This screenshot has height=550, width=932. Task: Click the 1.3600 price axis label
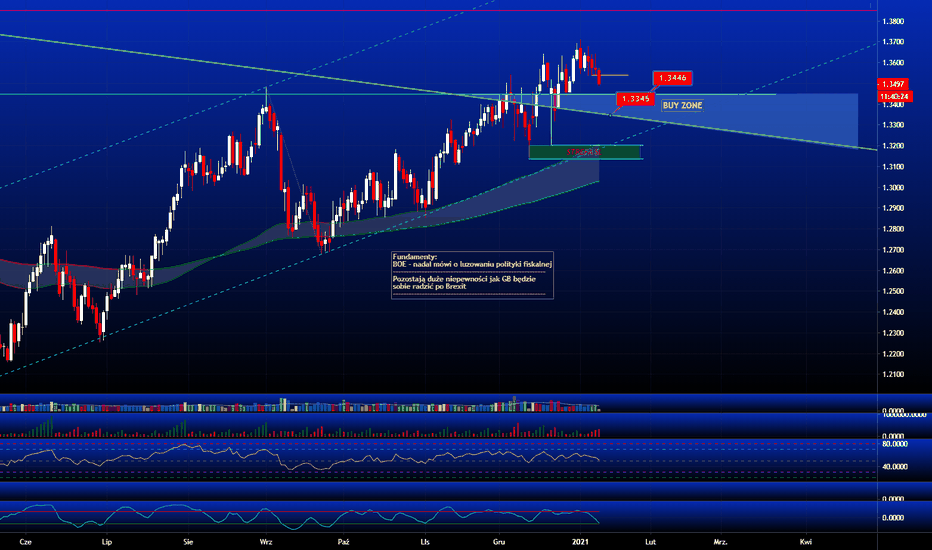pyautogui.click(x=893, y=63)
